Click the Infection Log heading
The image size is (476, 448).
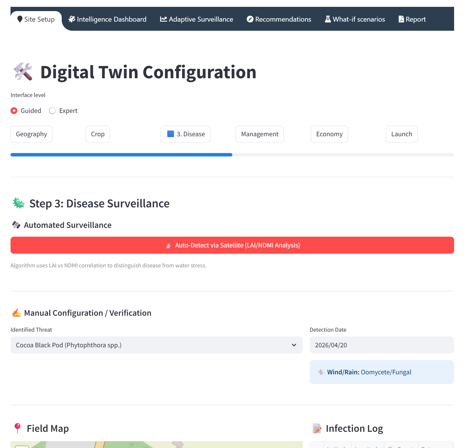click(x=354, y=428)
